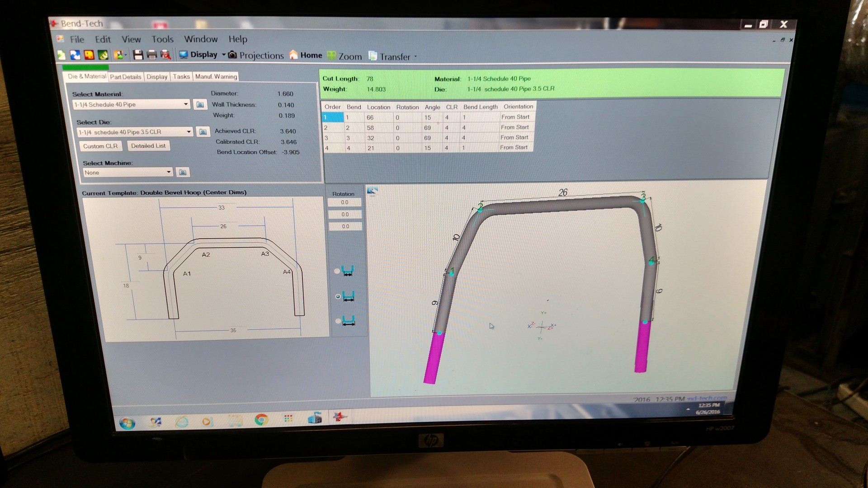This screenshot has height=488, width=868.
Task: Click the Projections camera button
Action: point(256,55)
